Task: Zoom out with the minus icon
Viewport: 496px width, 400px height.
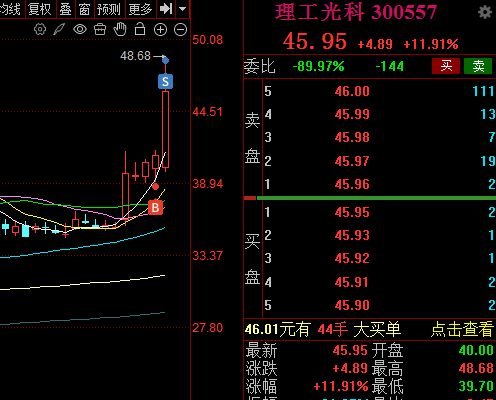Action: (x=180, y=30)
